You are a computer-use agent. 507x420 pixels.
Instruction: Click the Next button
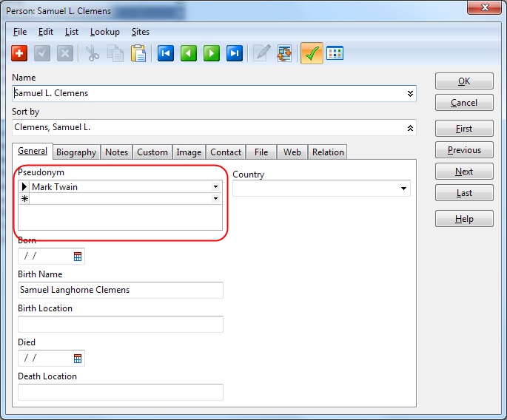point(464,172)
